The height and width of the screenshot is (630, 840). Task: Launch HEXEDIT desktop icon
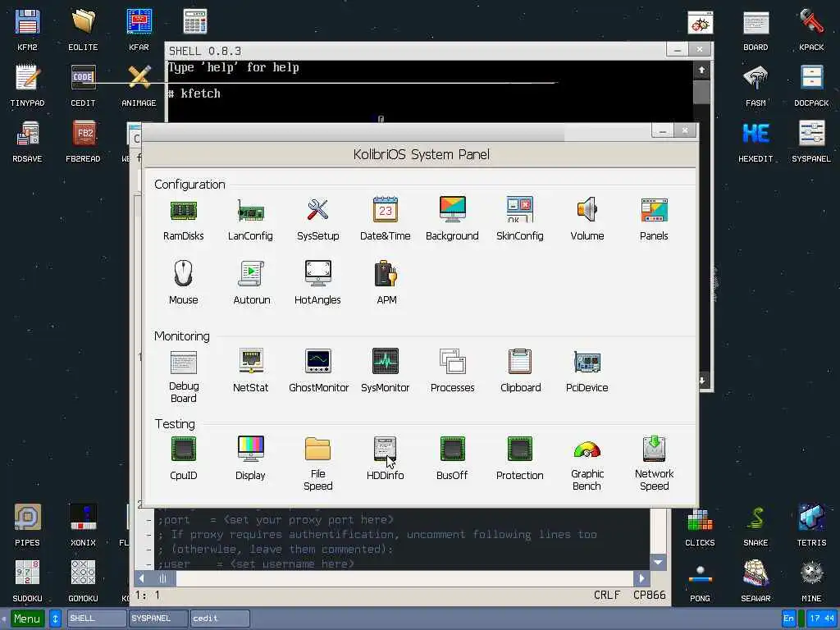[x=756, y=141]
